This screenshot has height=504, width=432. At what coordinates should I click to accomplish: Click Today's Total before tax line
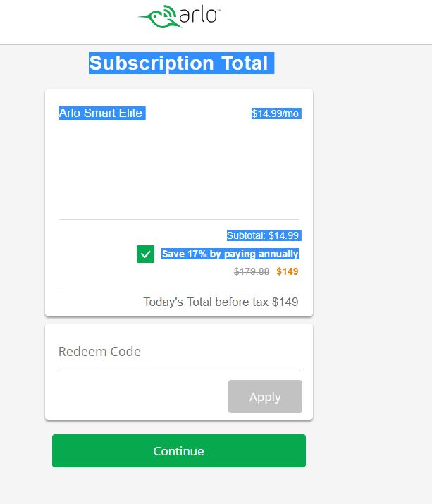[221, 302]
